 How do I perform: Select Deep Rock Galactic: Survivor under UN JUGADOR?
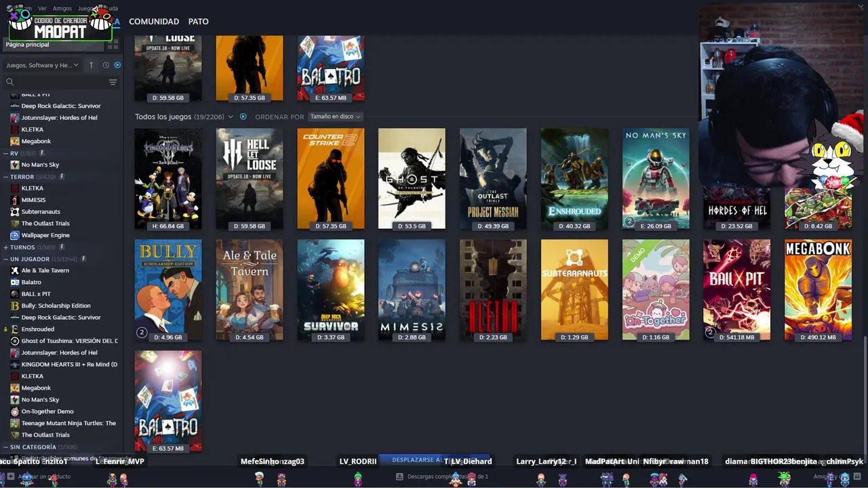(x=62, y=317)
